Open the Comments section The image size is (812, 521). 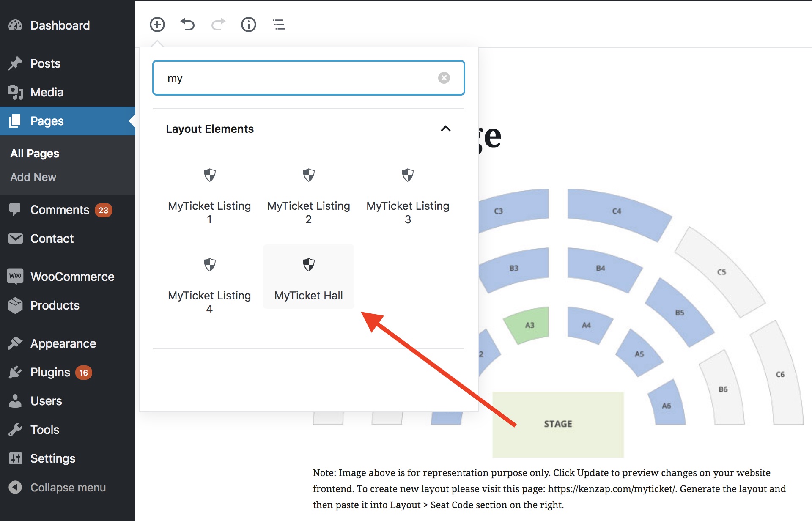(60, 209)
